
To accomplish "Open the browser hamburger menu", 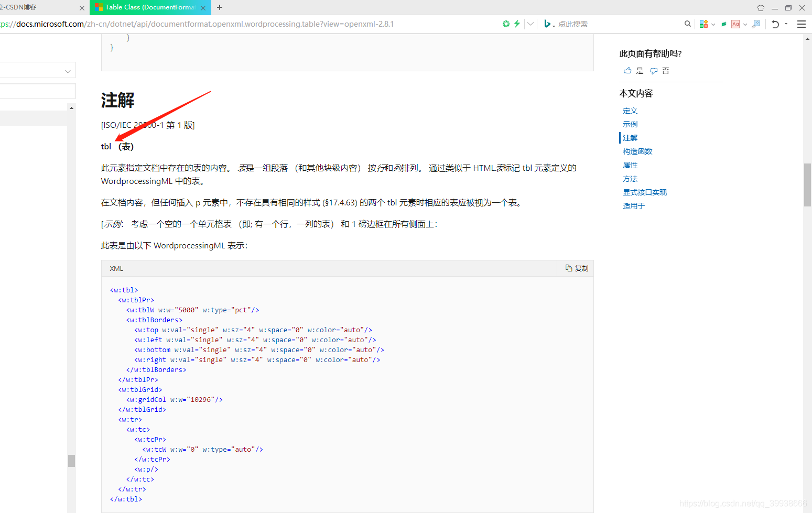I will click(x=802, y=24).
